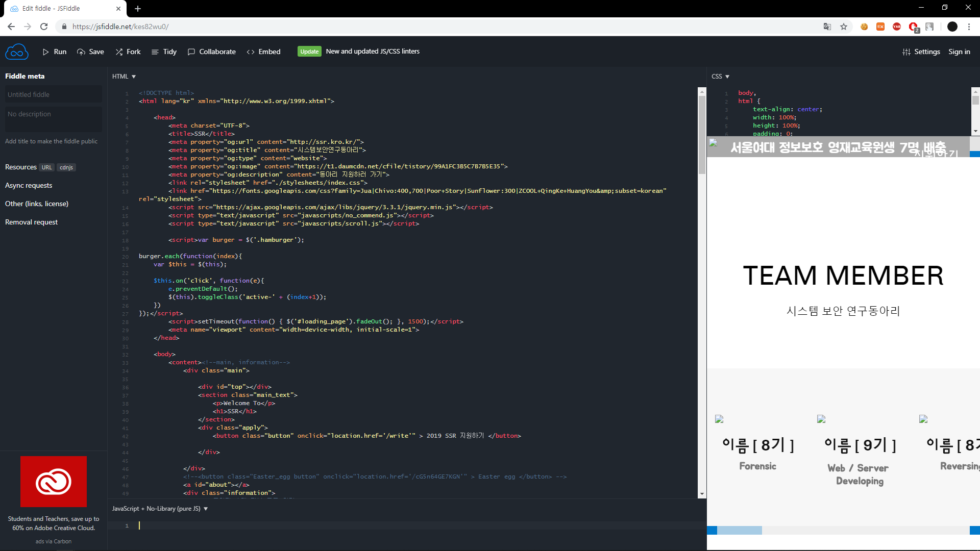Reload the browser page
Image resolution: width=980 pixels, height=551 pixels.
(44, 27)
